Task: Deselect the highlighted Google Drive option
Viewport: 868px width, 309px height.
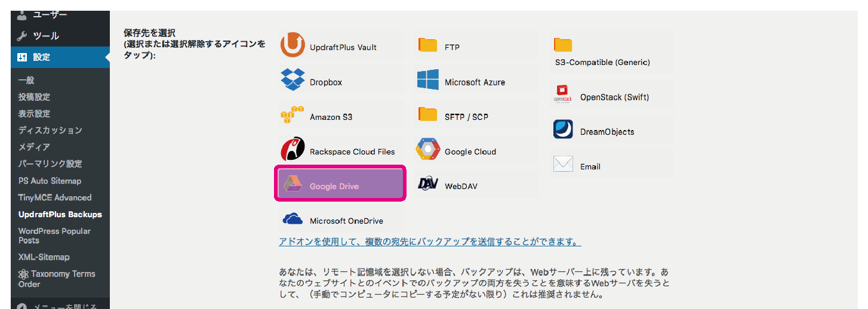Action: 340,183
